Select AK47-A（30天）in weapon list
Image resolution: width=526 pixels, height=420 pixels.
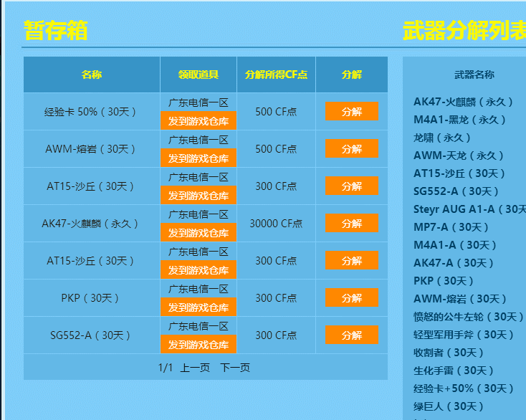click(x=454, y=262)
